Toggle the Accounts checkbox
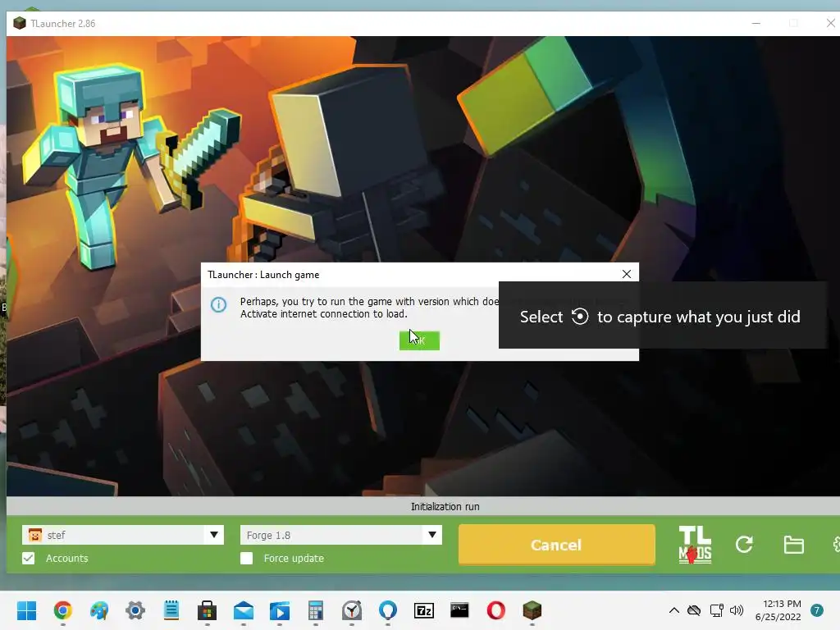The height and width of the screenshot is (630, 840). pos(29,558)
